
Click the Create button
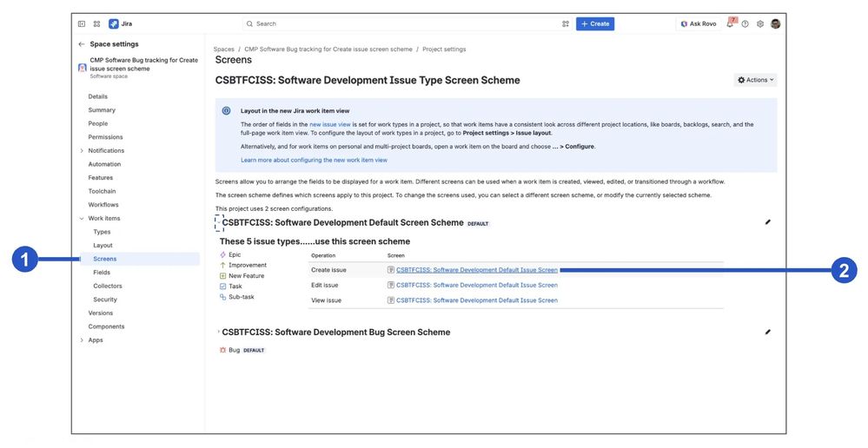point(595,23)
